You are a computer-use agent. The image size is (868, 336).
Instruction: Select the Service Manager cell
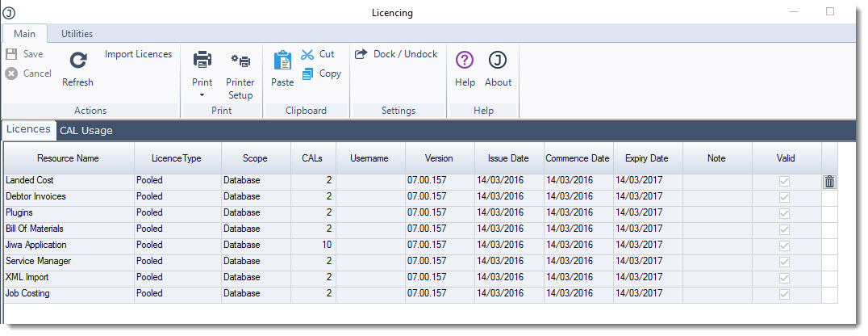[x=69, y=262]
